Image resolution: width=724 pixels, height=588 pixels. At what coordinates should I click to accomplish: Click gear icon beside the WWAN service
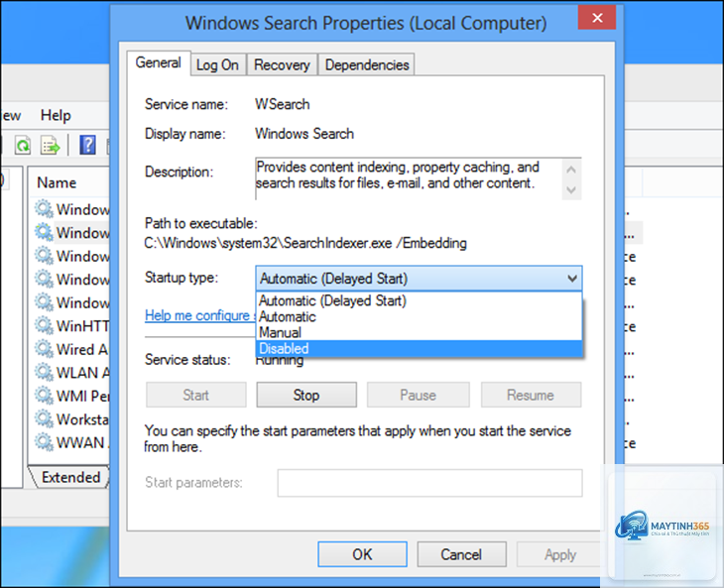pos(44,442)
